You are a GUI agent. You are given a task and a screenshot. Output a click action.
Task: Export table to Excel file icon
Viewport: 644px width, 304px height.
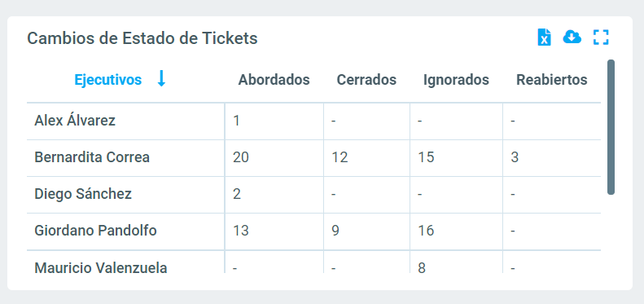544,37
